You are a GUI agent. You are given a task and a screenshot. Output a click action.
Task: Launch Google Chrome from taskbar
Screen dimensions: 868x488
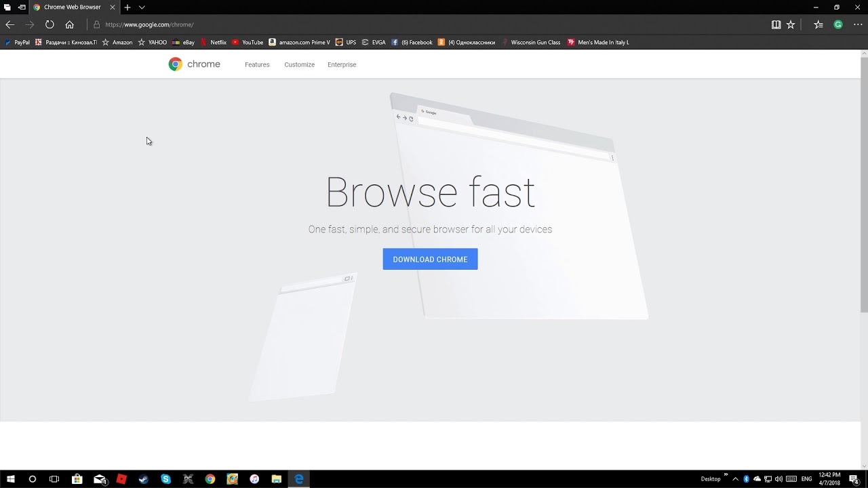click(210, 479)
